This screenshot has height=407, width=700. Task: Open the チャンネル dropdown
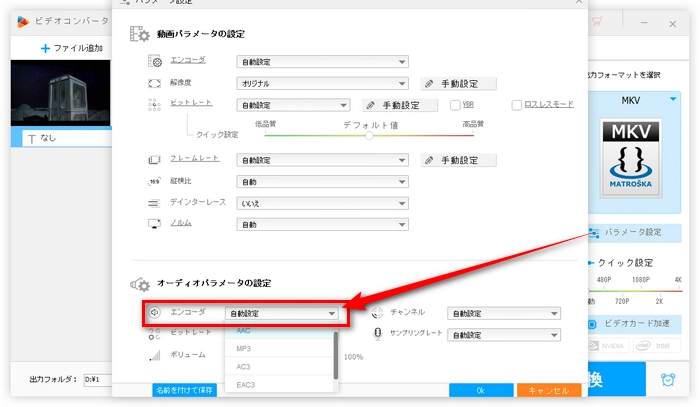pos(503,313)
